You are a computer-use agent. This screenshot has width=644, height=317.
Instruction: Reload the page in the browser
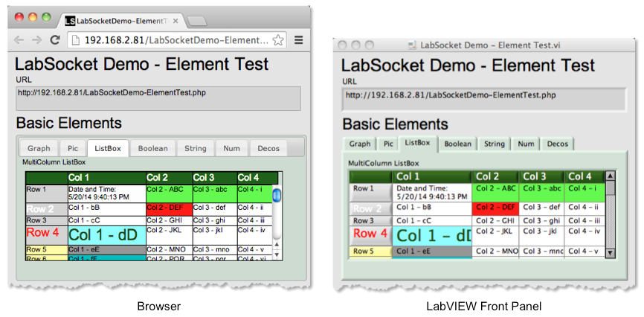pyautogui.click(x=54, y=40)
